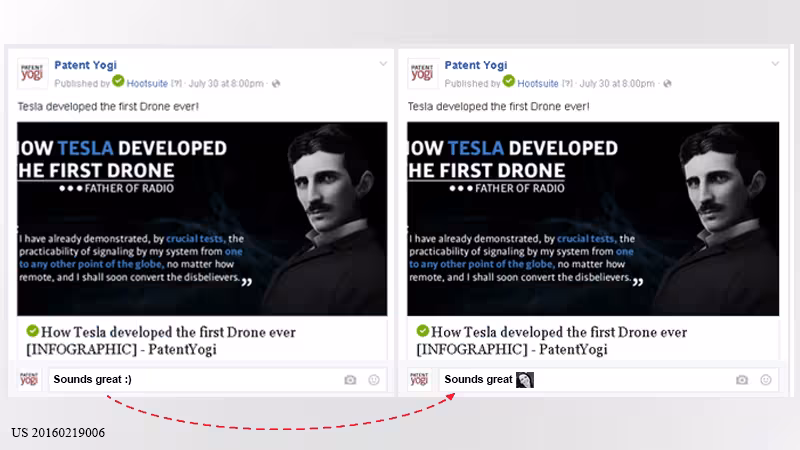Open Tesla infographic image in left post

point(202,218)
